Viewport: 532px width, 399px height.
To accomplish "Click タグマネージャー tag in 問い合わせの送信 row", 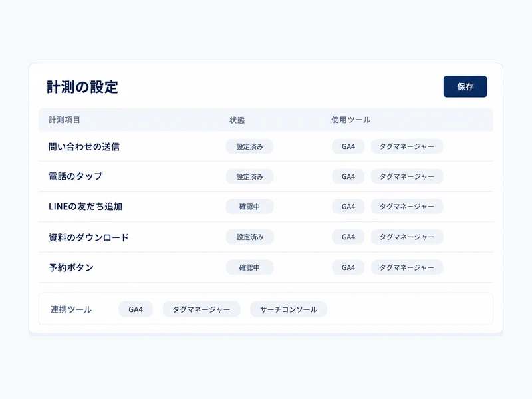I will click(407, 146).
